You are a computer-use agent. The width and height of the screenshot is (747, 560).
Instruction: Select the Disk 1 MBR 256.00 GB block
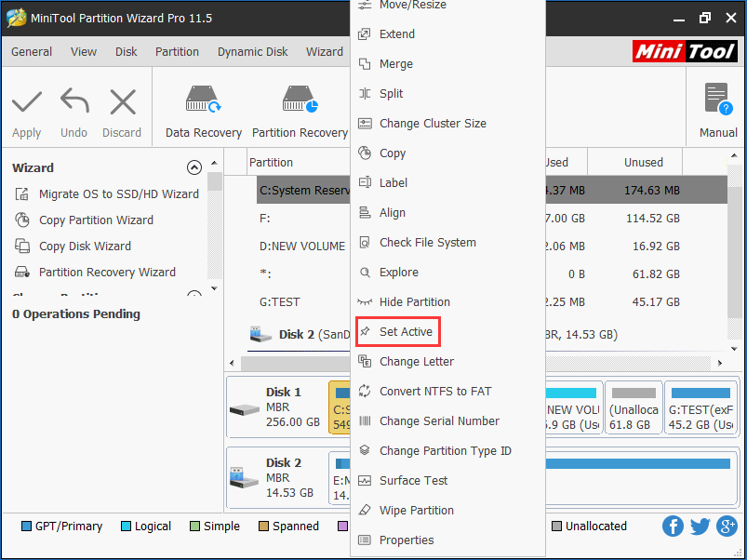(276, 408)
